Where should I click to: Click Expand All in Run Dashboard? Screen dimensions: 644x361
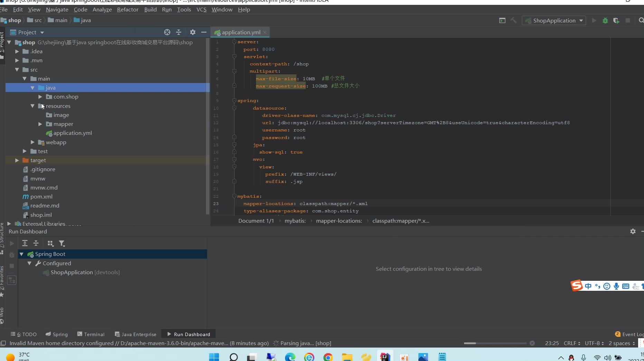25,243
